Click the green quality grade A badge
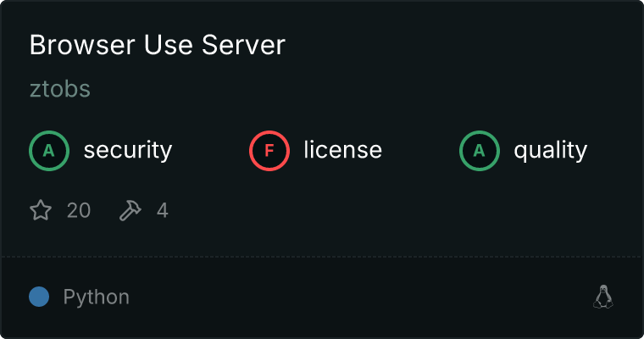 click(480, 151)
